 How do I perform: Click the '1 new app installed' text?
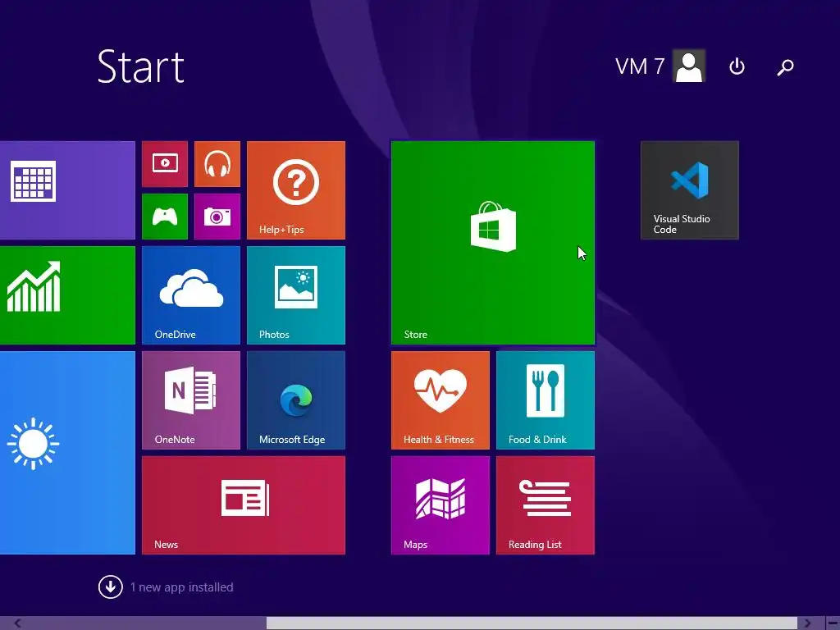(x=182, y=587)
